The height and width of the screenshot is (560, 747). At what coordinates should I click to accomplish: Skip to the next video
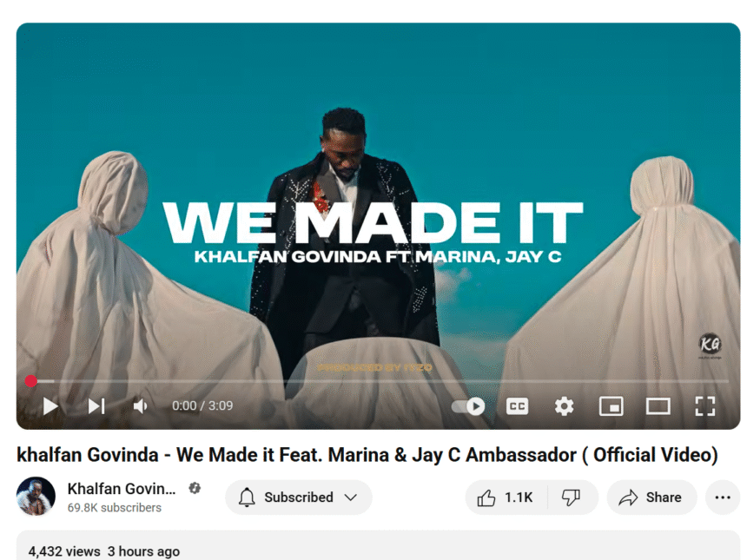click(x=96, y=406)
